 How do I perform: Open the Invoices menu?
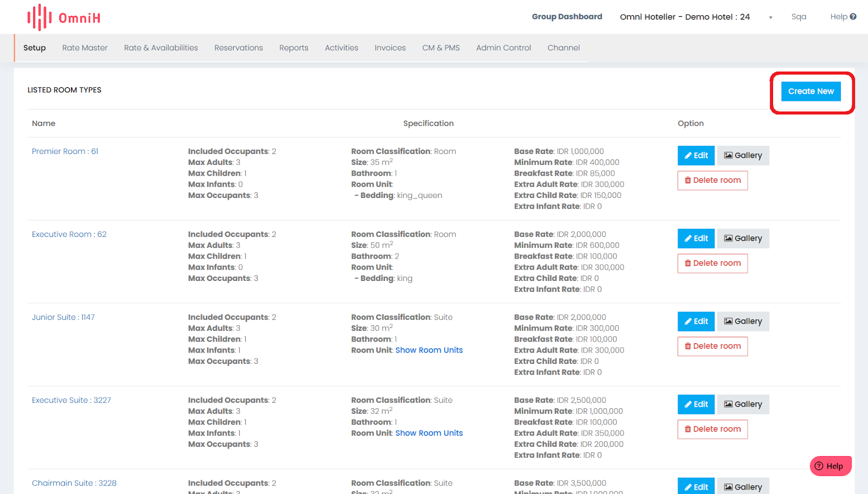(x=390, y=48)
